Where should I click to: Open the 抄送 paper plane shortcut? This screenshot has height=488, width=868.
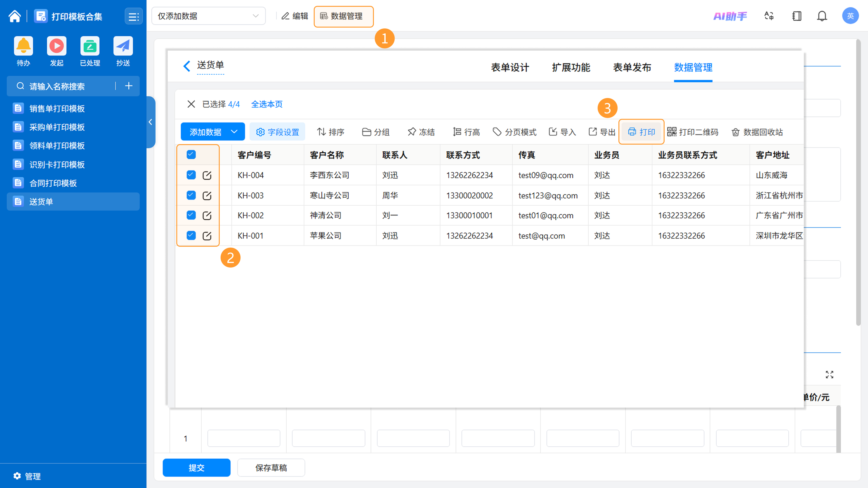point(123,51)
